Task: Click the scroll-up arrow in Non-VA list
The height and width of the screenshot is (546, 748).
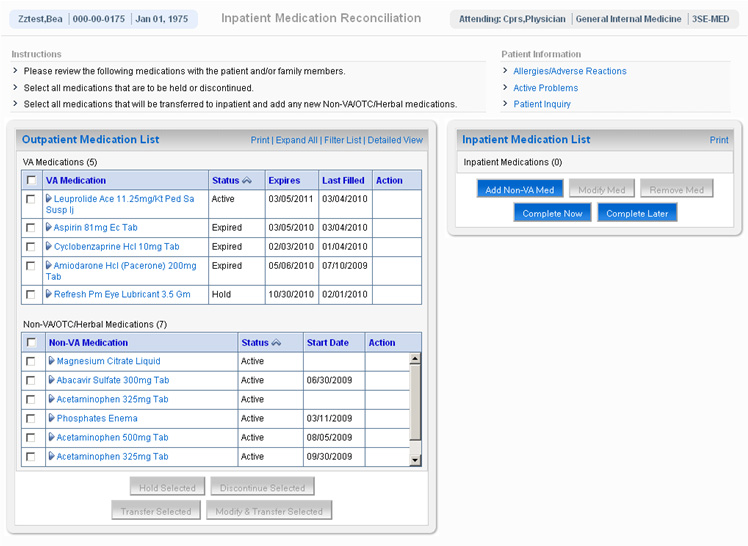Action: click(x=416, y=359)
